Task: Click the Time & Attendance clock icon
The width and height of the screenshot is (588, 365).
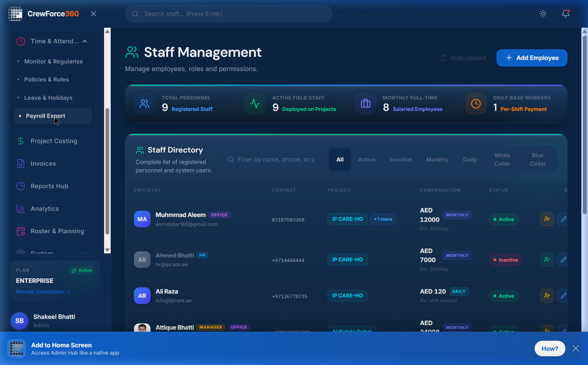Action: pos(20,41)
